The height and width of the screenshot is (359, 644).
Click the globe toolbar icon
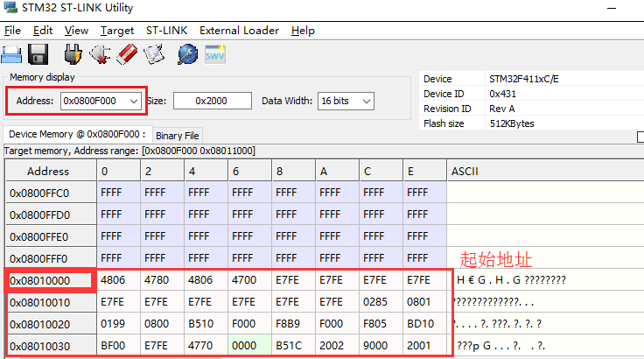click(188, 54)
